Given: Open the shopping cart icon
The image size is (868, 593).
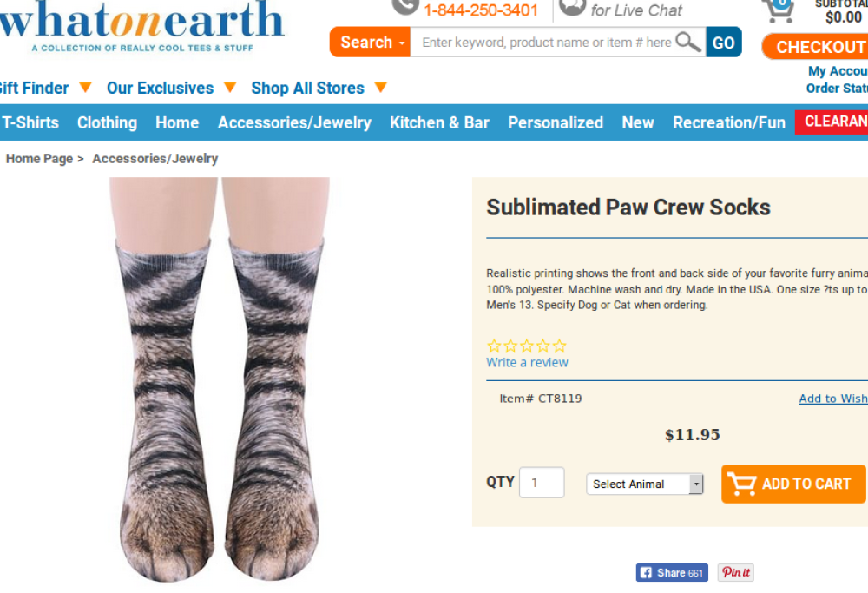Looking at the screenshot, I should (777, 10).
